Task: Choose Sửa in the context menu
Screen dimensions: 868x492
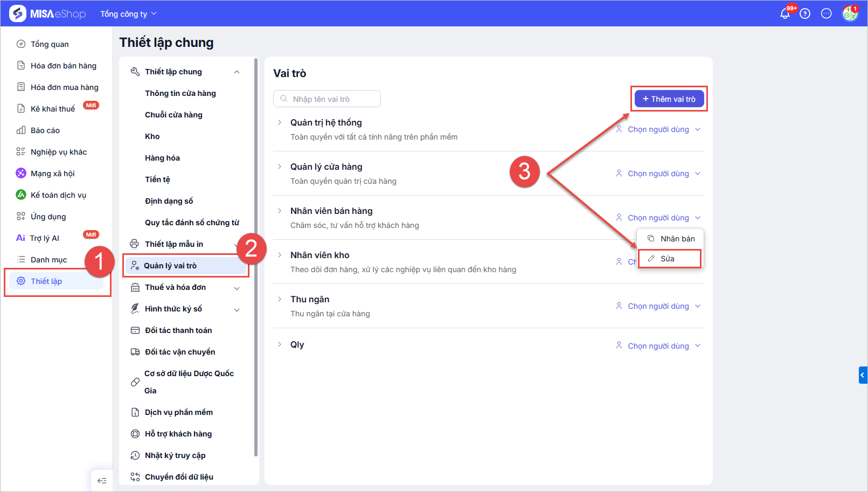Action: (669, 259)
